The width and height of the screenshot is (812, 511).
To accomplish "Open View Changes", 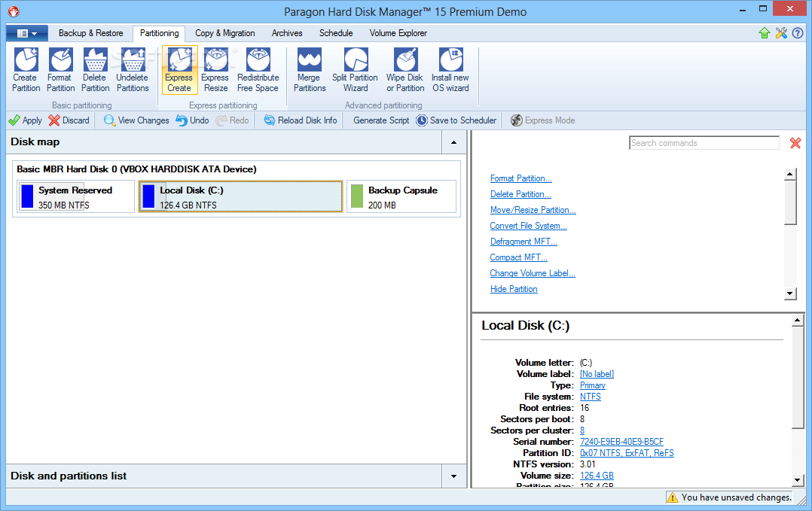I will click(x=137, y=120).
